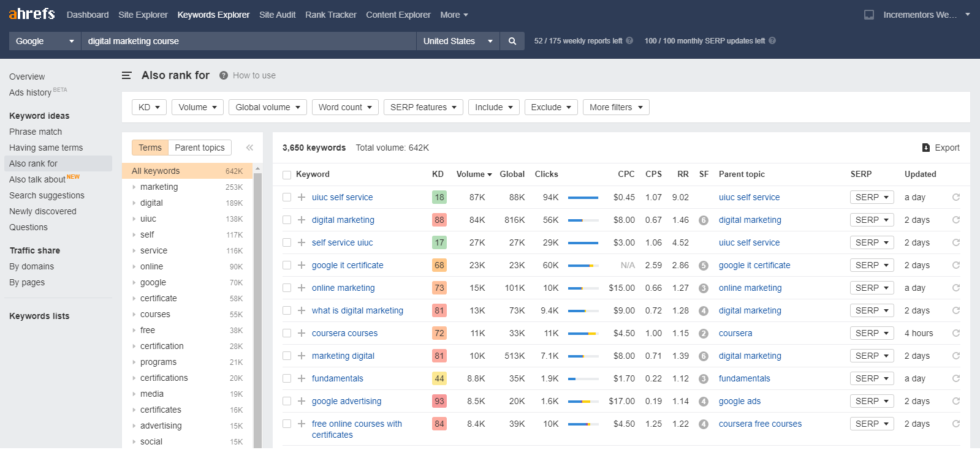The image size is (980, 450).
Task: Check the digital marketing row checkbox
Action: point(287,220)
